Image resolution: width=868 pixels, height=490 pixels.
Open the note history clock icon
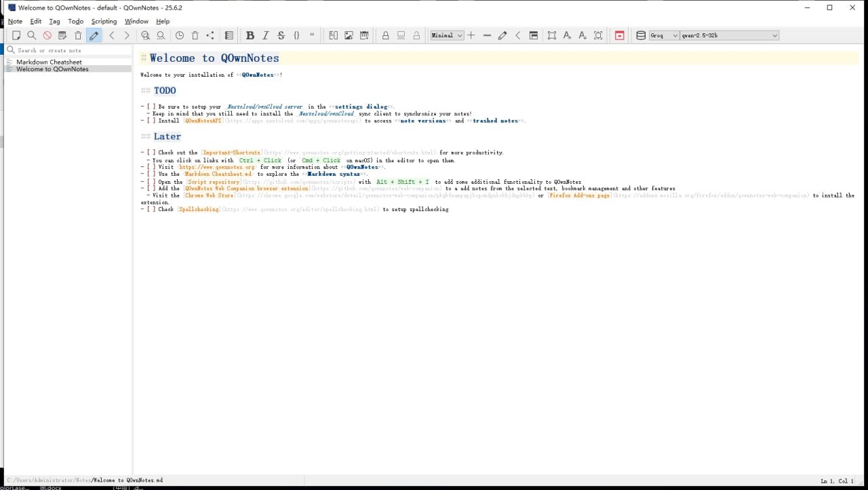click(180, 35)
